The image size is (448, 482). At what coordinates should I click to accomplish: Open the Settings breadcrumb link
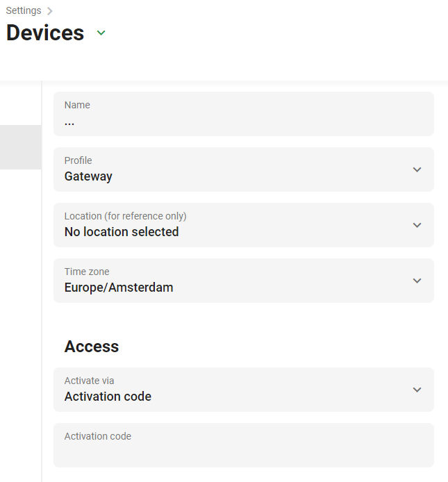pyautogui.click(x=24, y=10)
